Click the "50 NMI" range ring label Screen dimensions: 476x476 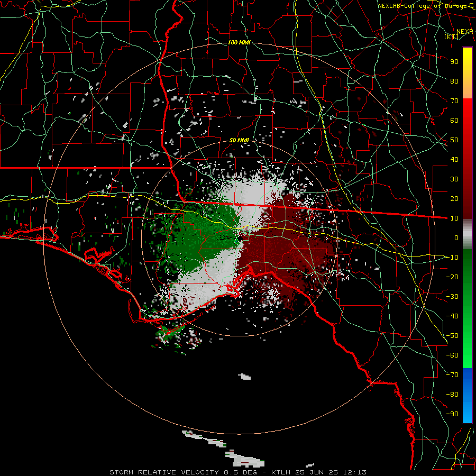[239, 140]
